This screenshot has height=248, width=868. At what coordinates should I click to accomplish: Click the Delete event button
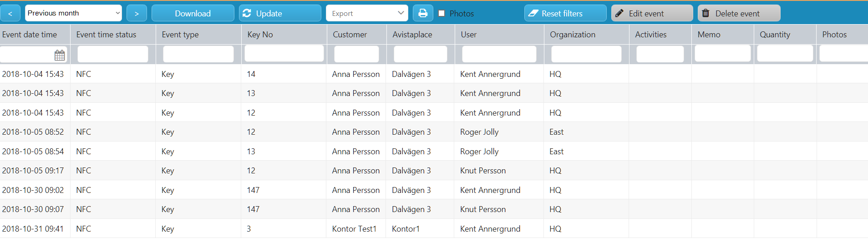pyautogui.click(x=739, y=13)
